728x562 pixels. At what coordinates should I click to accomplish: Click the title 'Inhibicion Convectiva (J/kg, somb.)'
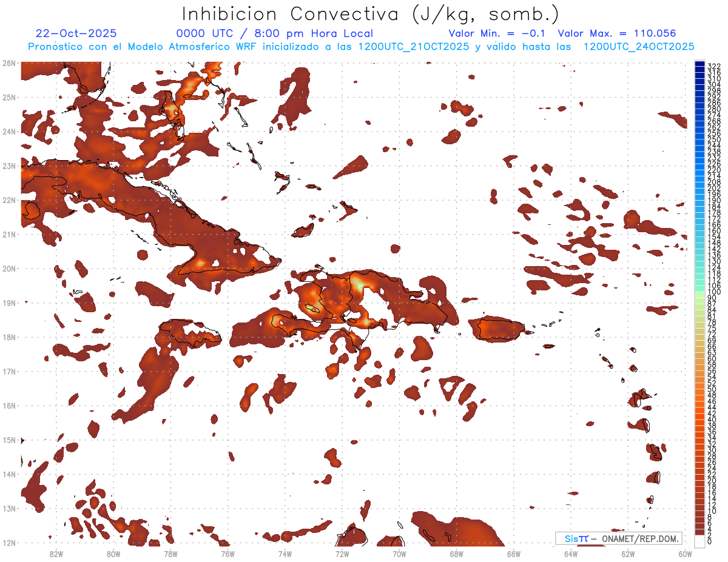[x=371, y=14]
